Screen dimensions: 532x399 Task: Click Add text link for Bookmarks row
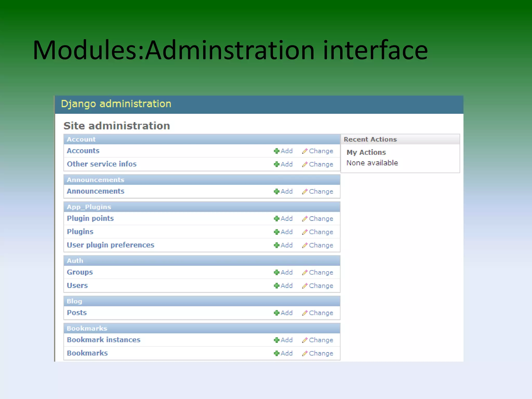coord(287,353)
